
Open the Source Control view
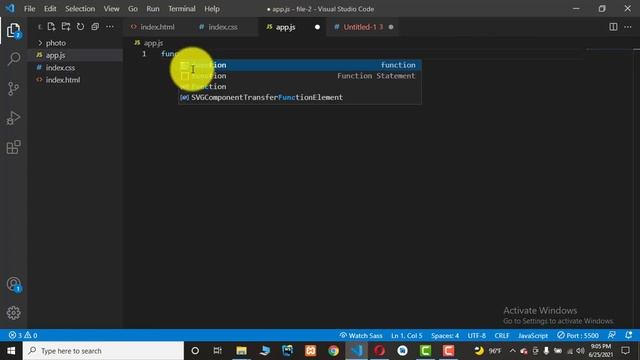click(x=13, y=89)
